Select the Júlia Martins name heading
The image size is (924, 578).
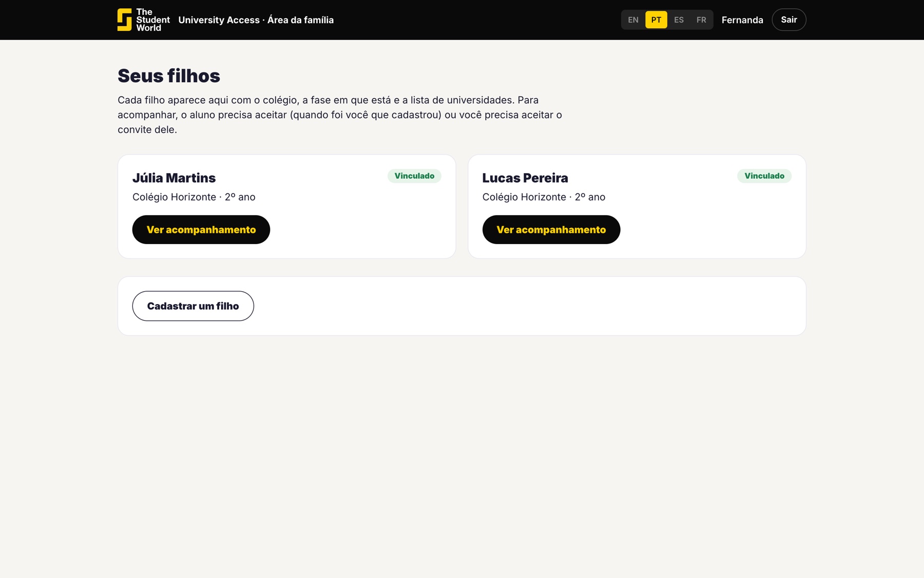pyautogui.click(x=174, y=178)
